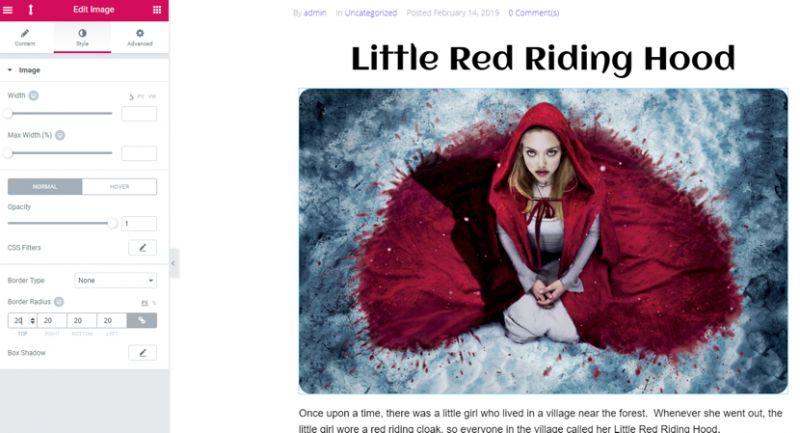Open the Border Type dropdown
The height and width of the screenshot is (433, 800).
click(115, 280)
